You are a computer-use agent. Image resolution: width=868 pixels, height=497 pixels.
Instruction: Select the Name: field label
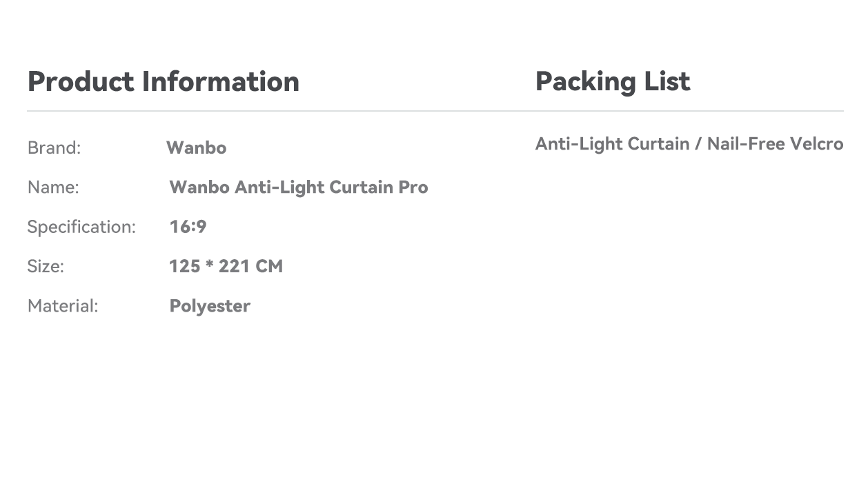(x=53, y=187)
